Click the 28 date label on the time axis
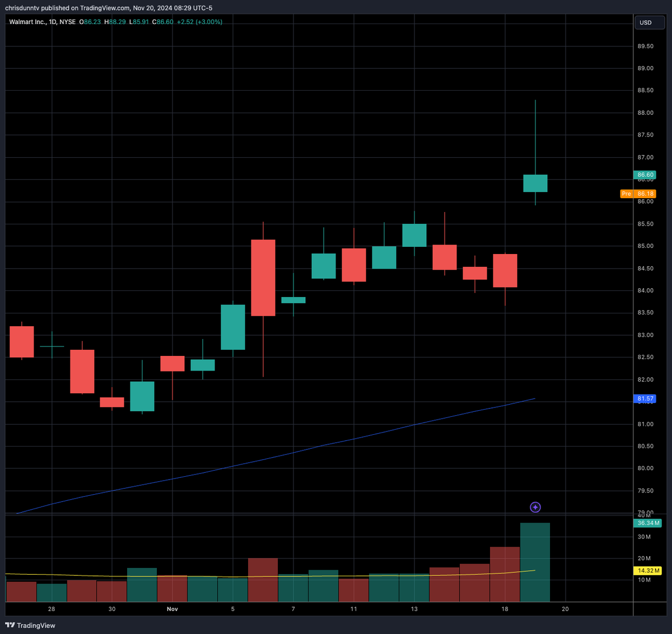 52,609
